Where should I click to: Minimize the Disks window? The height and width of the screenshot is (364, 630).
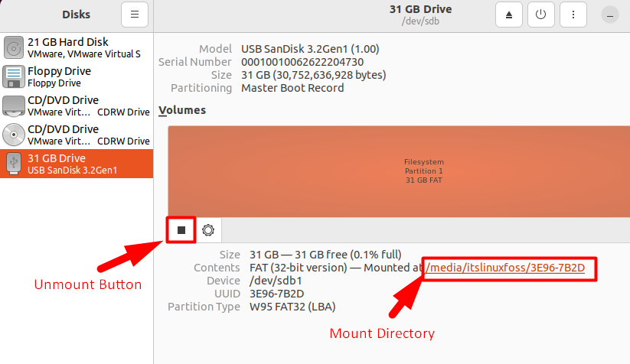[609, 15]
